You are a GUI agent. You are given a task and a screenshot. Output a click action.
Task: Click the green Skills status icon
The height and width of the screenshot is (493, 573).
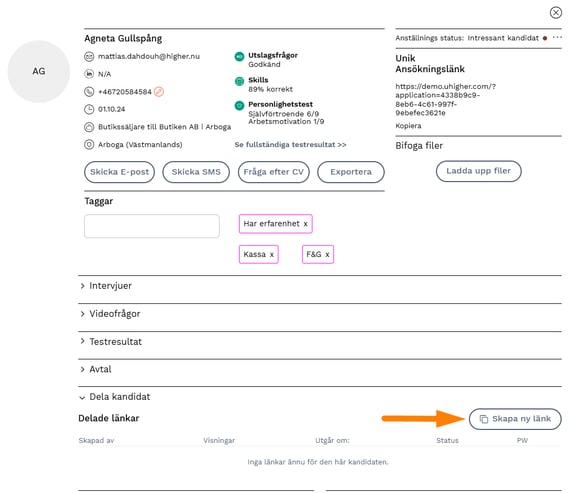point(239,81)
